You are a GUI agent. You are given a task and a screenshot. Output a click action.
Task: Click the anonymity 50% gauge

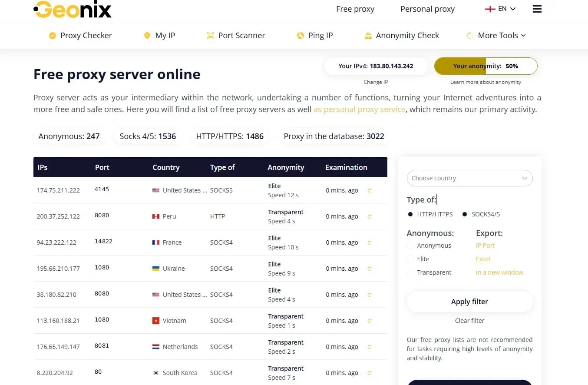click(x=486, y=66)
